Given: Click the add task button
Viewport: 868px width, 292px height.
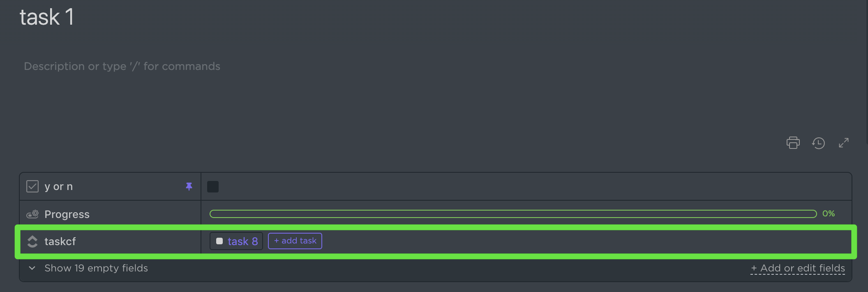Looking at the screenshot, I should point(295,241).
